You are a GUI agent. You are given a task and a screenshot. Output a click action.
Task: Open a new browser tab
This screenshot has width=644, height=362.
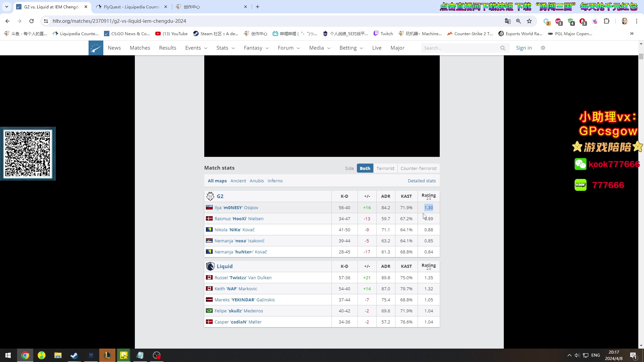click(x=258, y=7)
